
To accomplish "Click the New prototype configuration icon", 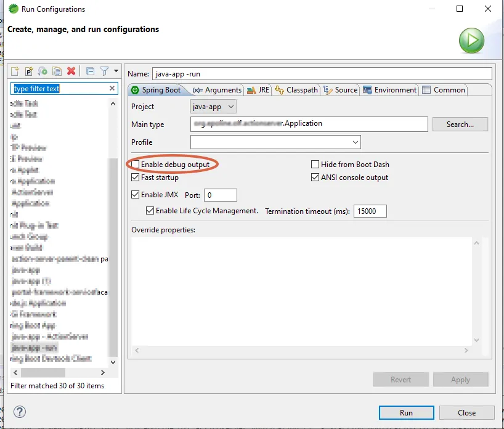I will 29,71.
